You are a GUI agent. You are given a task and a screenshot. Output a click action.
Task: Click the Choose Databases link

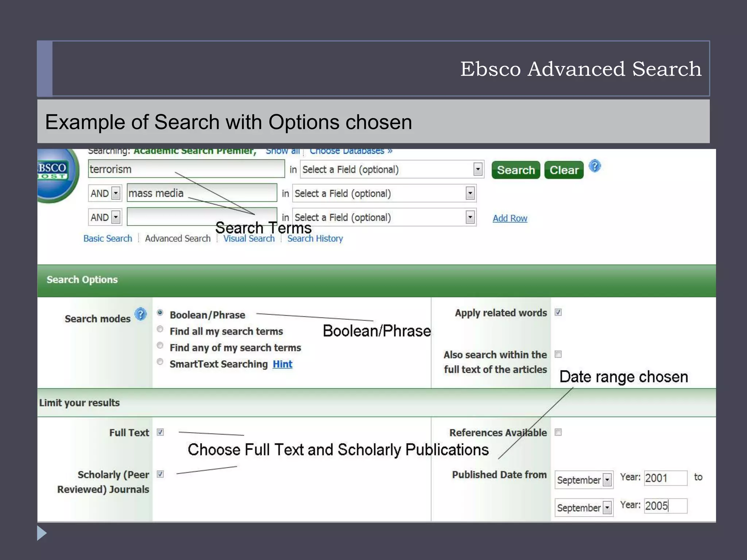351,152
